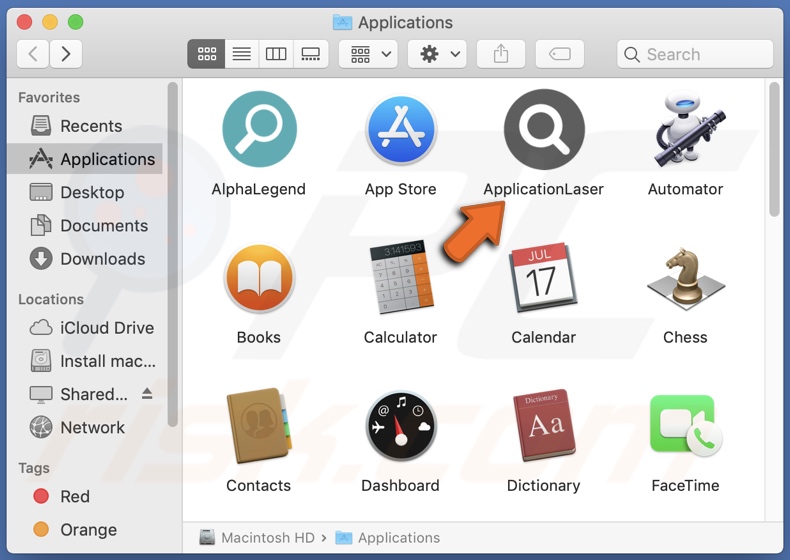Go forward with the right arrow button
This screenshot has height=560, width=790.
[x=65, y=54]
